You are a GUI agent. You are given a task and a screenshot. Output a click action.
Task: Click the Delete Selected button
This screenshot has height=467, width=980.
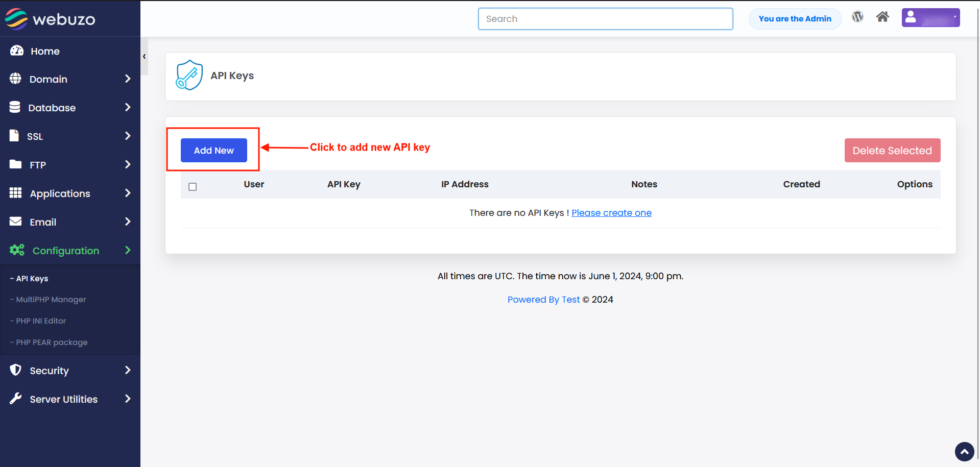tap(892, 151)
